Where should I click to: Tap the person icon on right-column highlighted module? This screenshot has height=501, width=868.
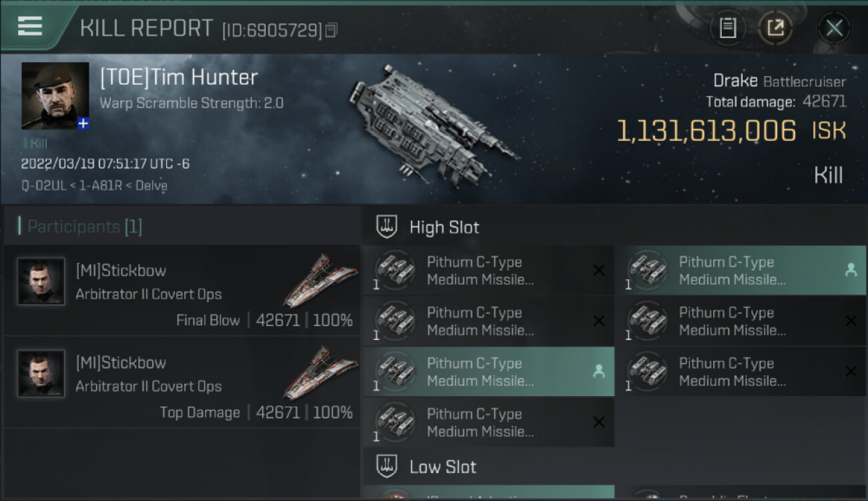click(851, 270)
